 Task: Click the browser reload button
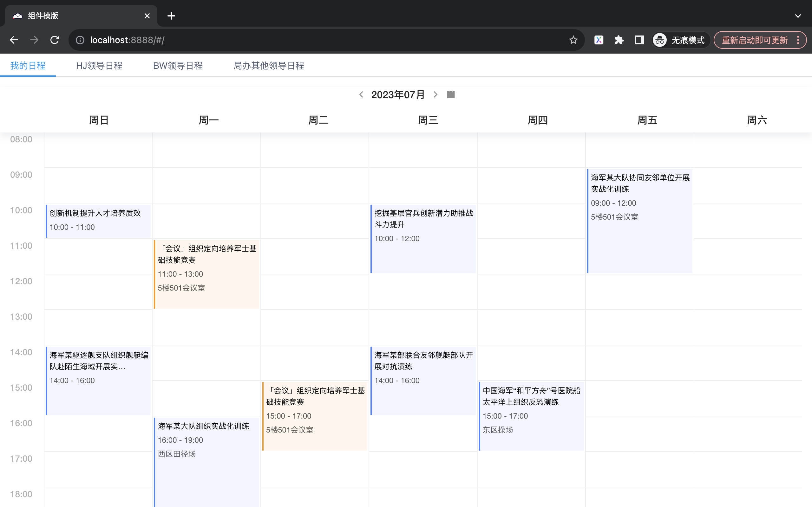pyautogui.click(x=55, y=40)
